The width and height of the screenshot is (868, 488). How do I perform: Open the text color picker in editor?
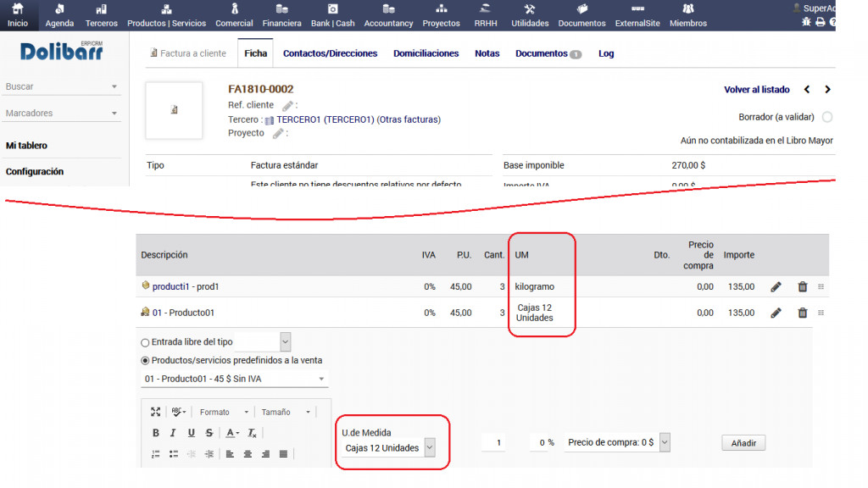[232, 433]
